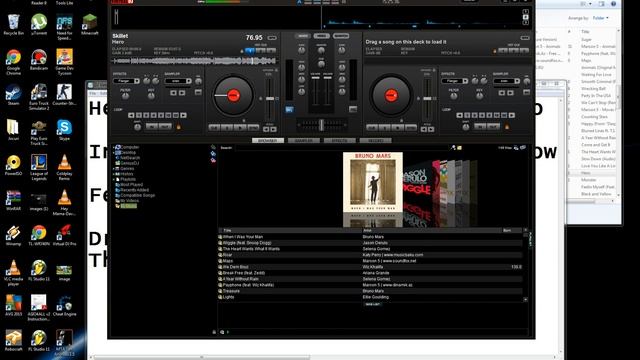Viewport: 640px width, 360px height.
Task: Launch League of Legends shortcut
Action: [39, 167]
